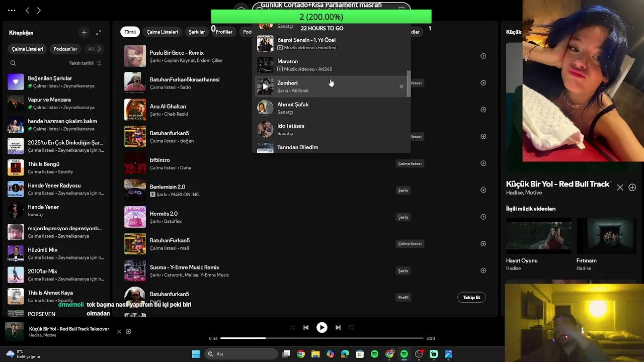The image size is (644, 362).
Task: Click the suggestions dropdown scrollbar
Action: click(x=409, y=83)
